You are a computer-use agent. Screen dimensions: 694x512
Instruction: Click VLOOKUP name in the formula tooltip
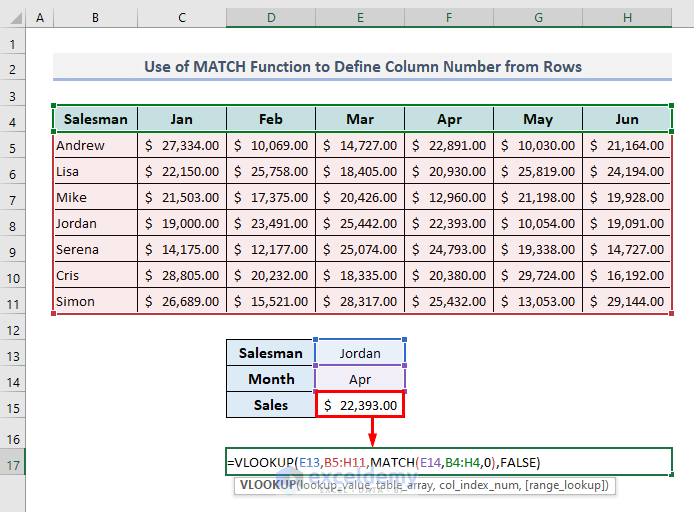[268, 485]
